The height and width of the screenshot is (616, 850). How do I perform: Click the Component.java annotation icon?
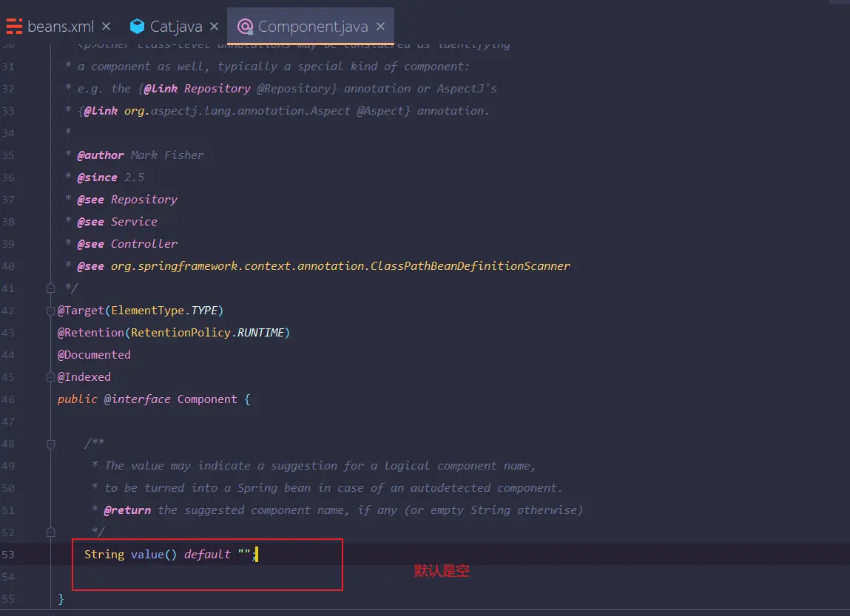coord(245,26)
